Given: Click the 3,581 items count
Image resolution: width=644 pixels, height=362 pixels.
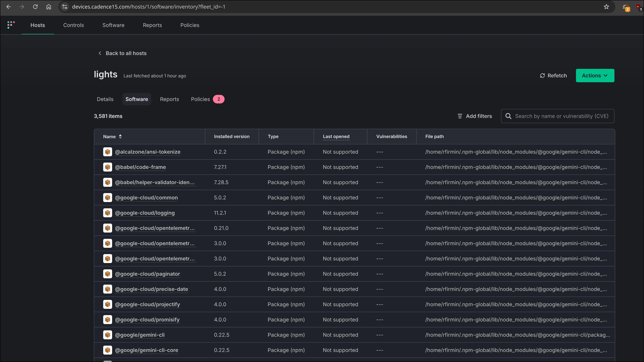Looking at the screenshot, I should click(x=108, y=116).
